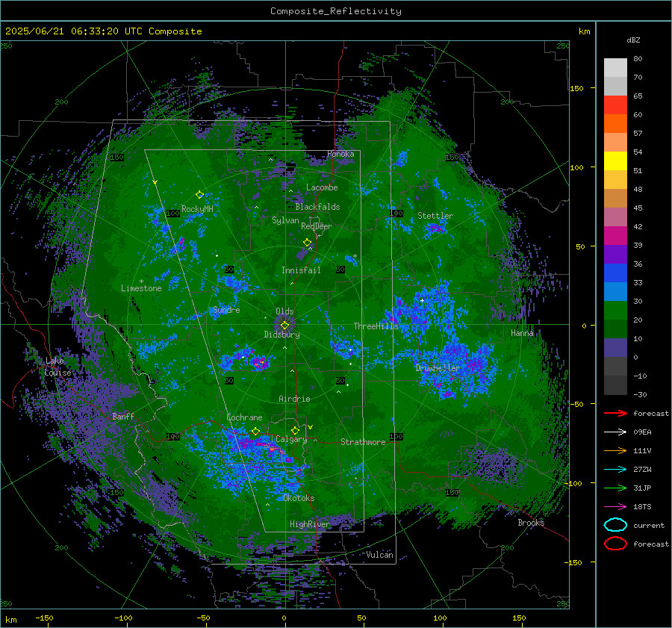This screenshot has width=672, height=628.
Task: Click the dBZ legend heading
Action: 633,40
